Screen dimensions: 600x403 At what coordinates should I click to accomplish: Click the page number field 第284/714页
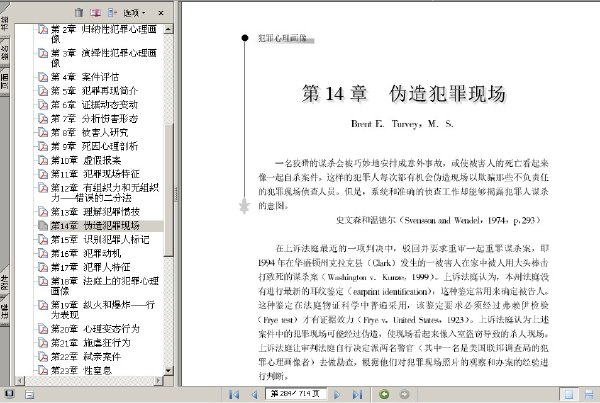296,394
